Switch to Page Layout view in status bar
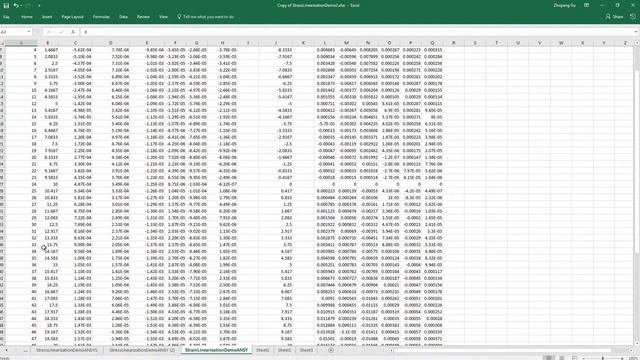The height and width of the screenshot is (360, 640). coord(562,358)
